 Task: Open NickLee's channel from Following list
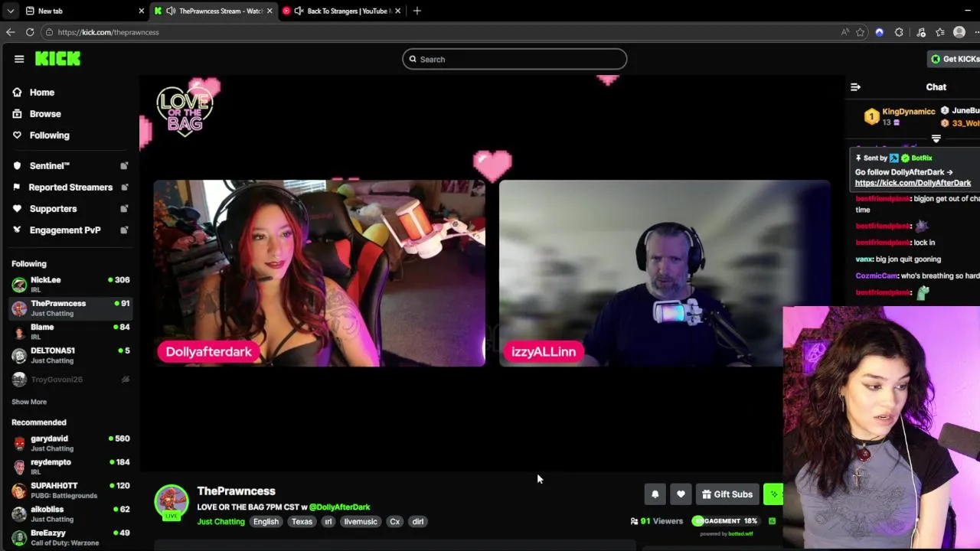point(70,285)
